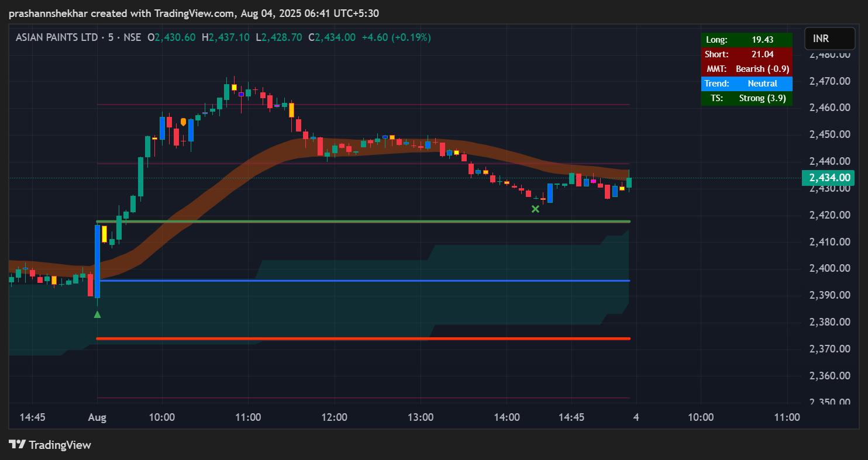Select the blue horizontal entry line
The image size is (868, 460).
(x=363, y=281)
